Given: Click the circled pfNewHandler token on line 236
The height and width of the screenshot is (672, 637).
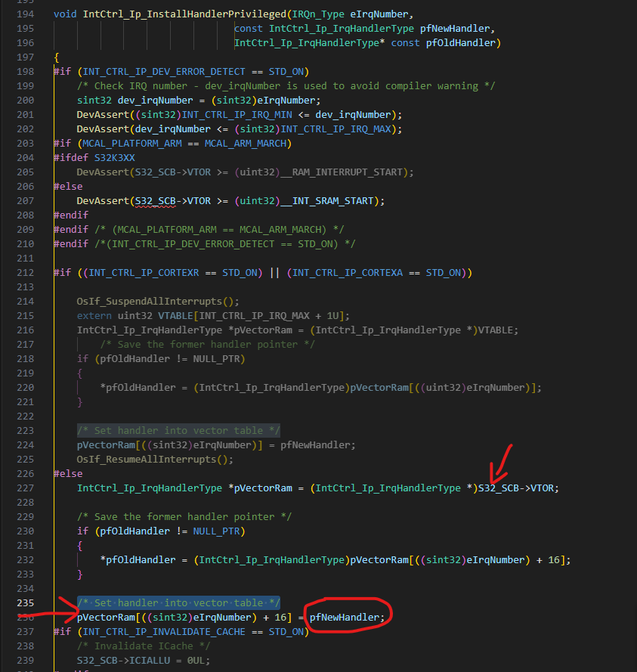Looking at the screenshot, I should click(347, 618).
